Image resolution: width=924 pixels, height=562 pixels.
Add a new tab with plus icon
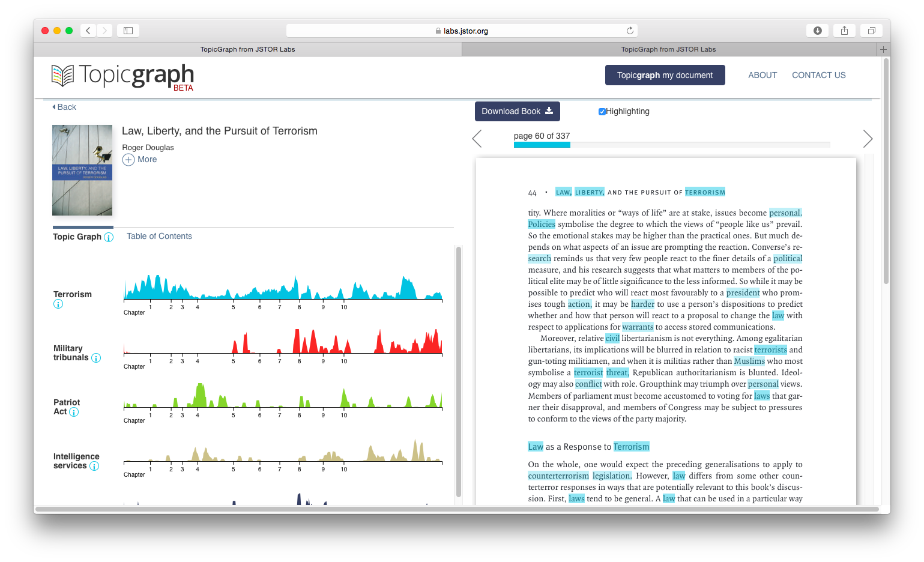point(883,49)
